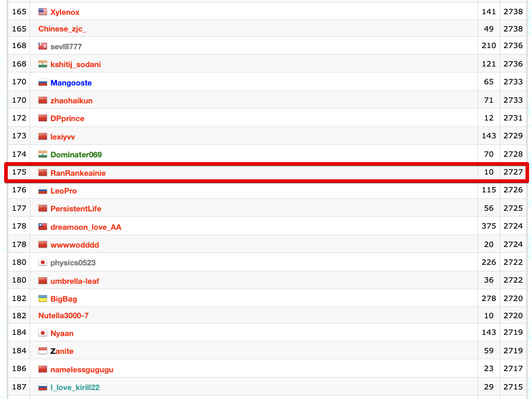
Task: Open namelessgugugu's profile
Action: click(82, 370)
